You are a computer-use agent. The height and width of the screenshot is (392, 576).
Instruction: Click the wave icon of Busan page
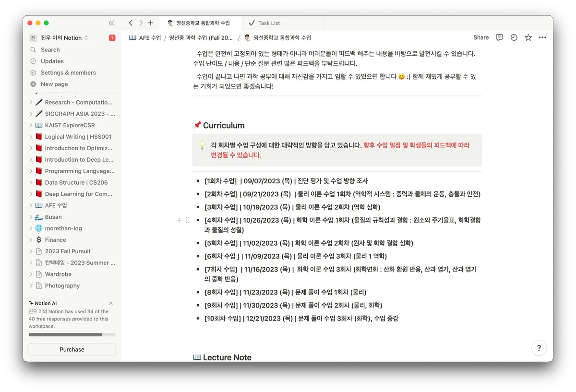39,217
